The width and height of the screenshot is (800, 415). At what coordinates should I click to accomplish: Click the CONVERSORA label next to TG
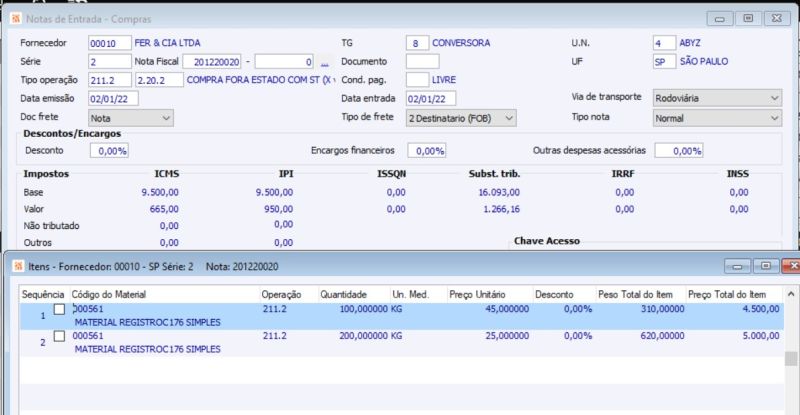pyautogui.click(x=461, y=43)
